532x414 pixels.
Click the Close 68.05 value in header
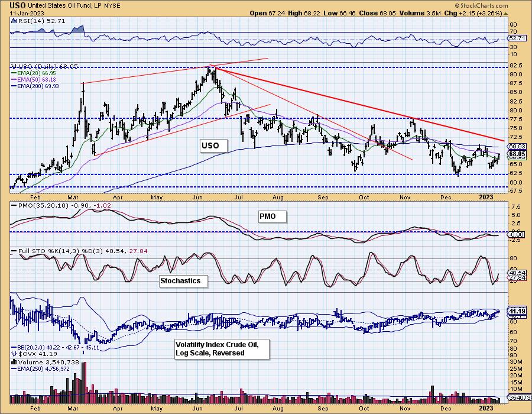377,13
